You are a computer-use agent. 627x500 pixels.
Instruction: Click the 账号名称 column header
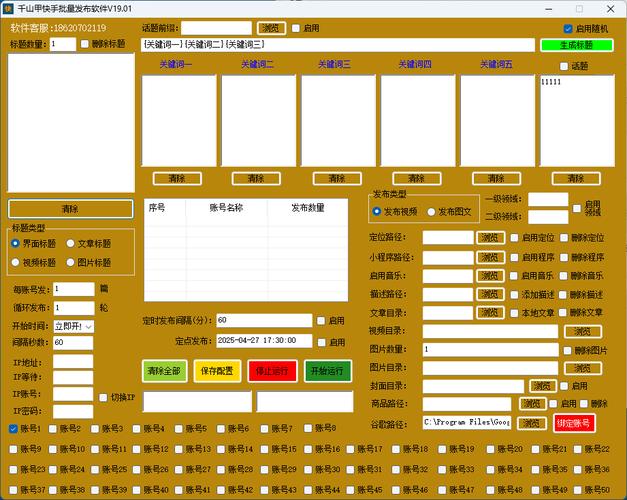[x=226, y=208]
